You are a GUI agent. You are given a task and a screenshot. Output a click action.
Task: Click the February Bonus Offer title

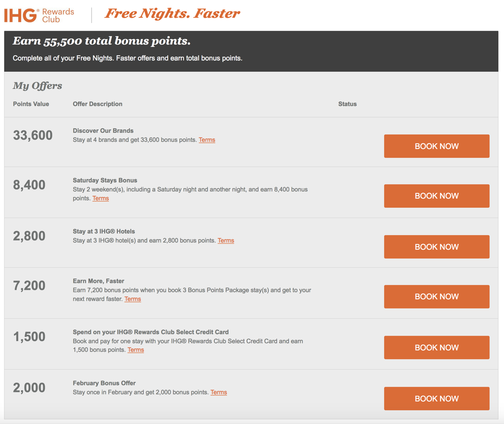click(x=104, y=383)
